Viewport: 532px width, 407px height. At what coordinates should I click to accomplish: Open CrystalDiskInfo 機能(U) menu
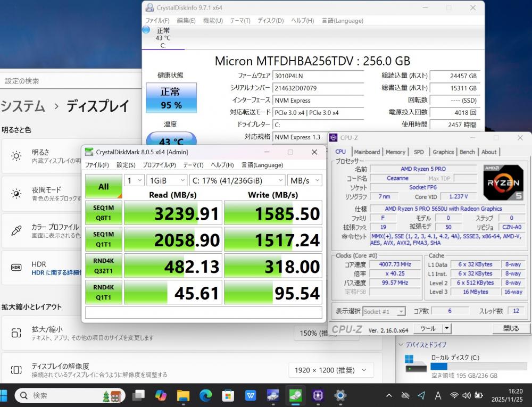212,20
